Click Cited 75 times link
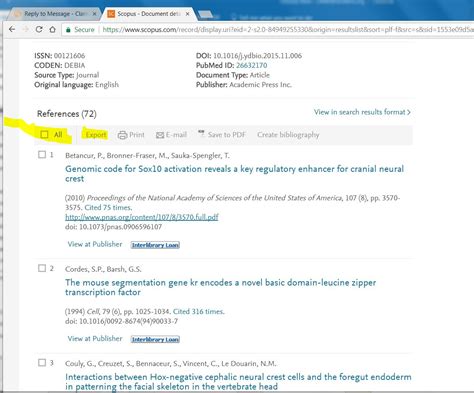Image resolution: width=474 pixels, height=393 pixels. coord(108,207)
